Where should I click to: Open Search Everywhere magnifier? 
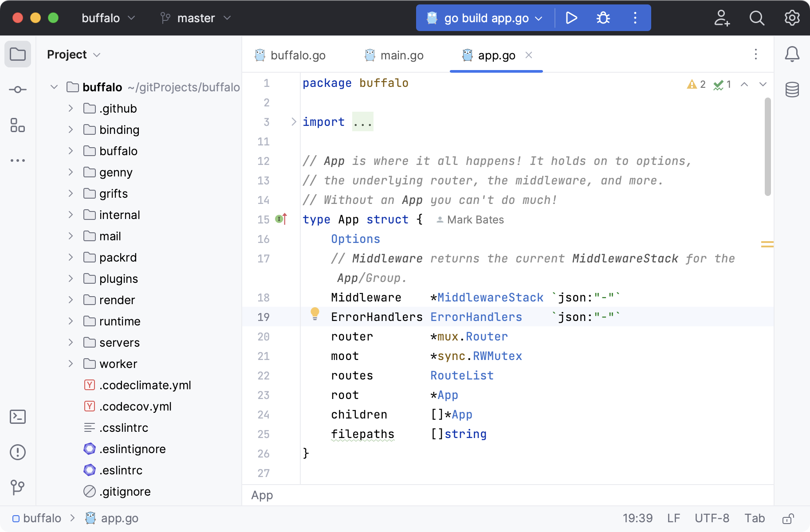(757, 18)
